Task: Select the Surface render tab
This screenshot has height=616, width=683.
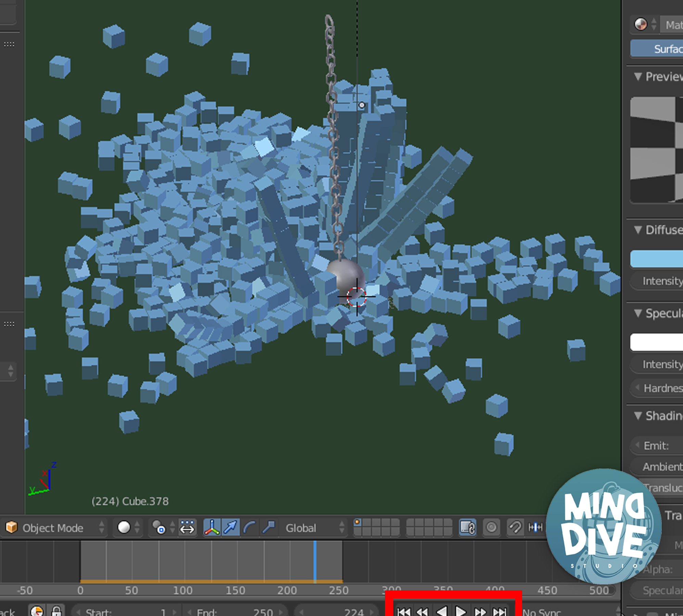Action: point(657,49)
